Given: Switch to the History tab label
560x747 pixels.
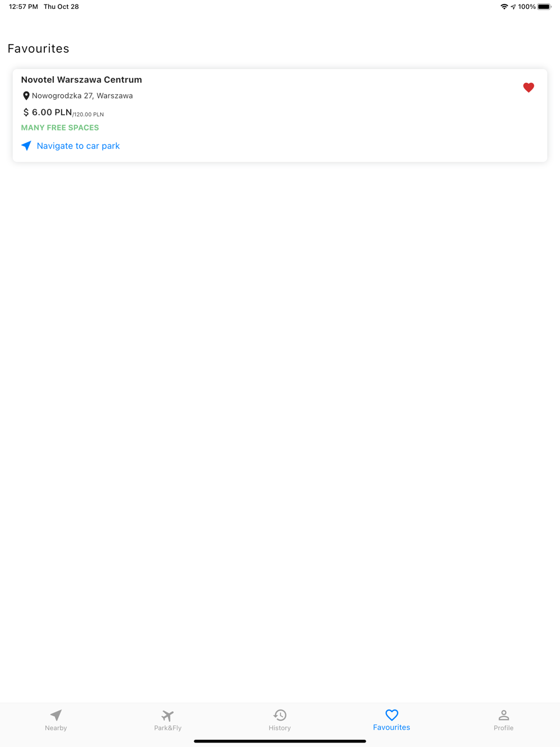Looking at the screenshot, I should click(x=280, y=728).
